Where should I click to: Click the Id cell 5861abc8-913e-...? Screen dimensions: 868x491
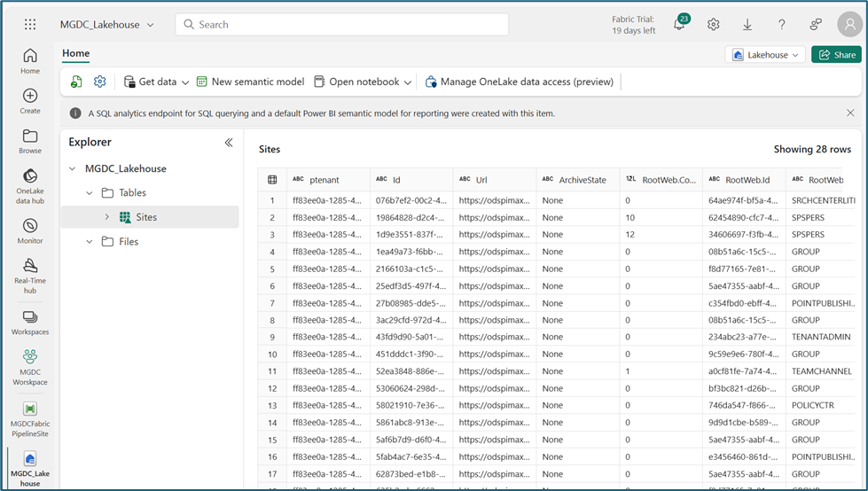(410, 423)
